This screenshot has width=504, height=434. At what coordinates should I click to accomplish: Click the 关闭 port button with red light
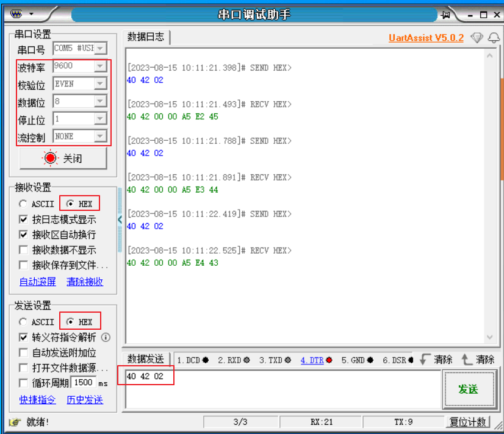pyautogui.click(x=63, y=158)
